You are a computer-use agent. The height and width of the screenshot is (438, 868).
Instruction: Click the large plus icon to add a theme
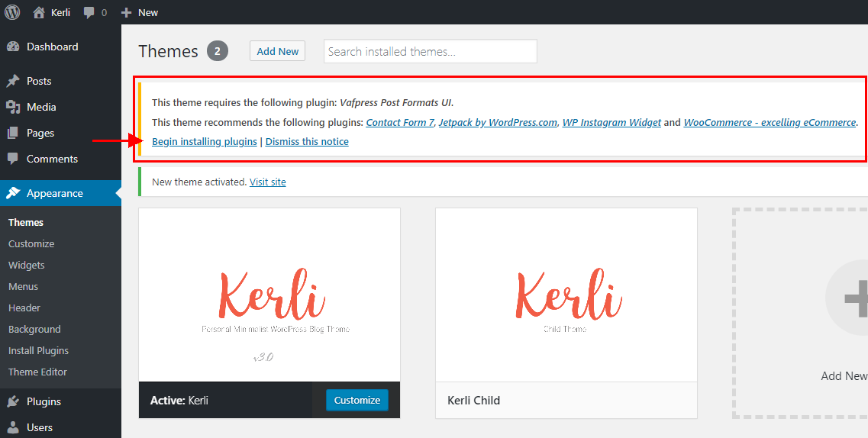(855, 299)
